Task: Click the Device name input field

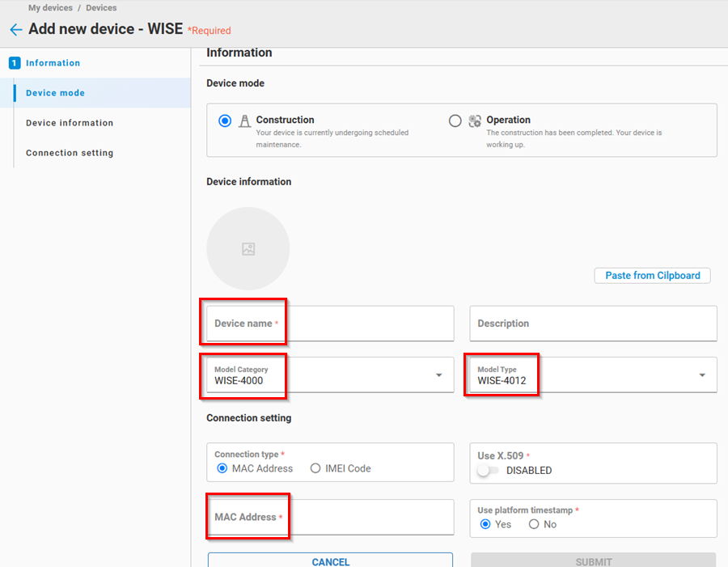Action: pos(330,324)
